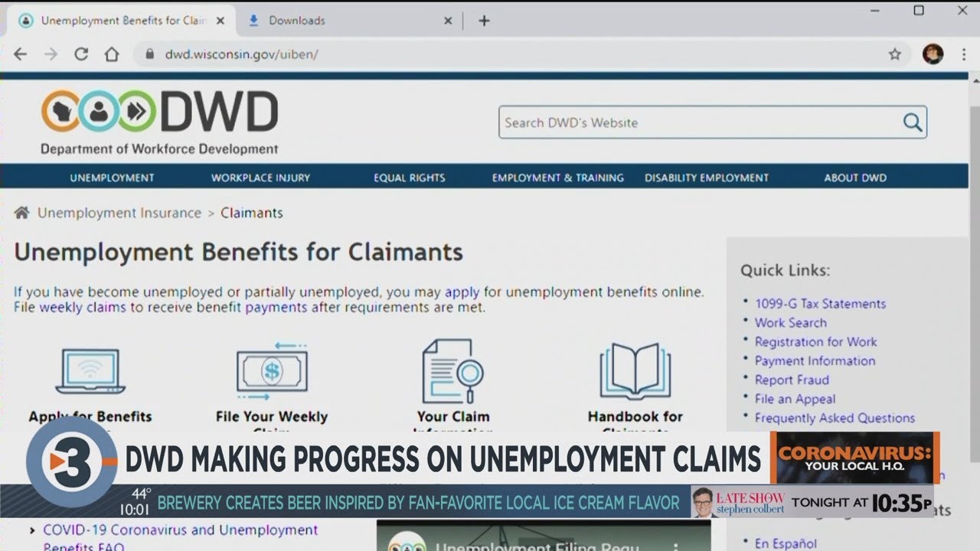Open the browser home page icon

(112, 54)
